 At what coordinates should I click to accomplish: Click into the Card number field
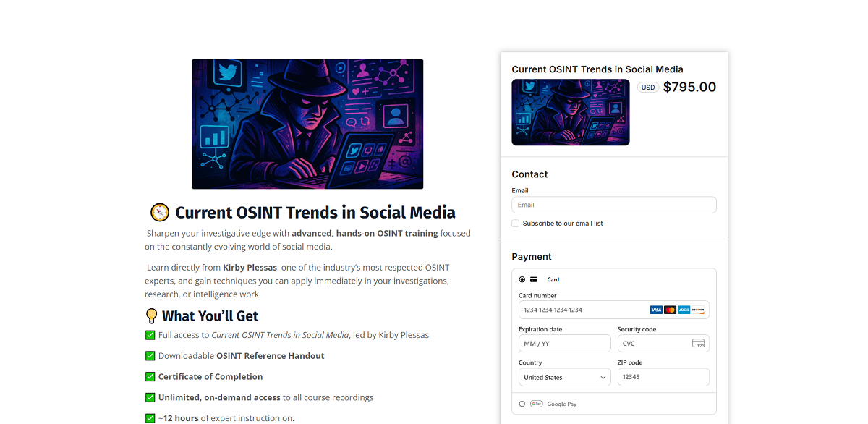[x=614, y=310]
